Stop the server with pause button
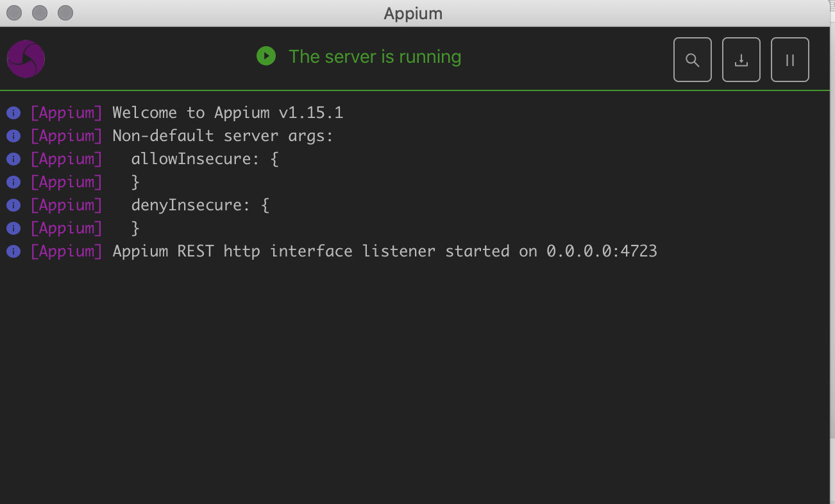This screenshot has width=835, height=504. pos(790,60)
